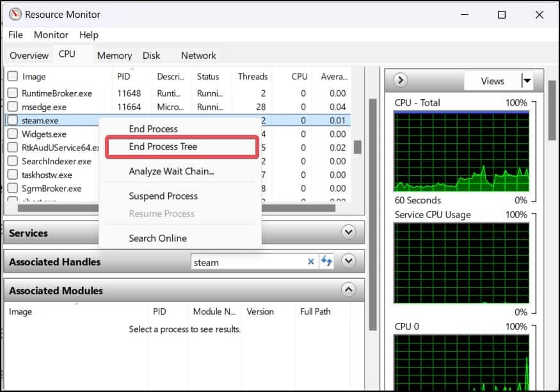560x392 pixels.
Task: Click the Service CPU Usage graph
Action: tap(461, 263)
